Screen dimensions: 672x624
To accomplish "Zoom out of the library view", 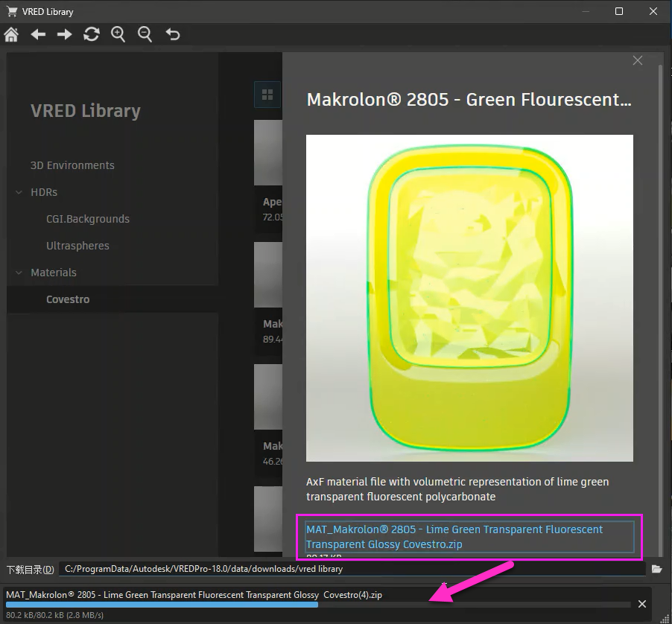I will (x=145, y=34).
